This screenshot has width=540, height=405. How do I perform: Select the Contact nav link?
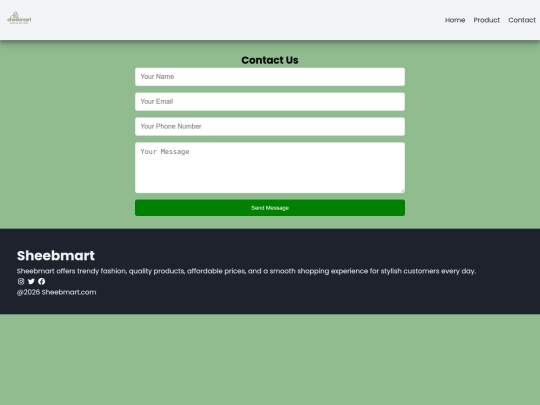click(522, 20)
